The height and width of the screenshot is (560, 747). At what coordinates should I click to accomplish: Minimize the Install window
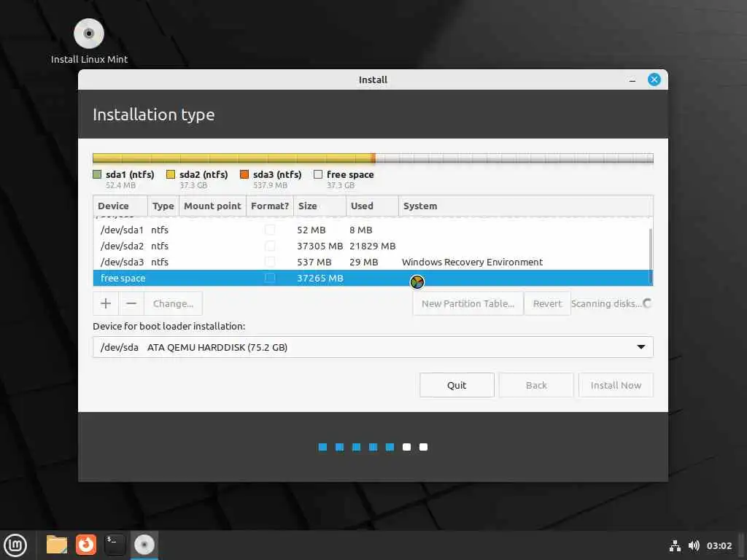(x=632, y=80)
